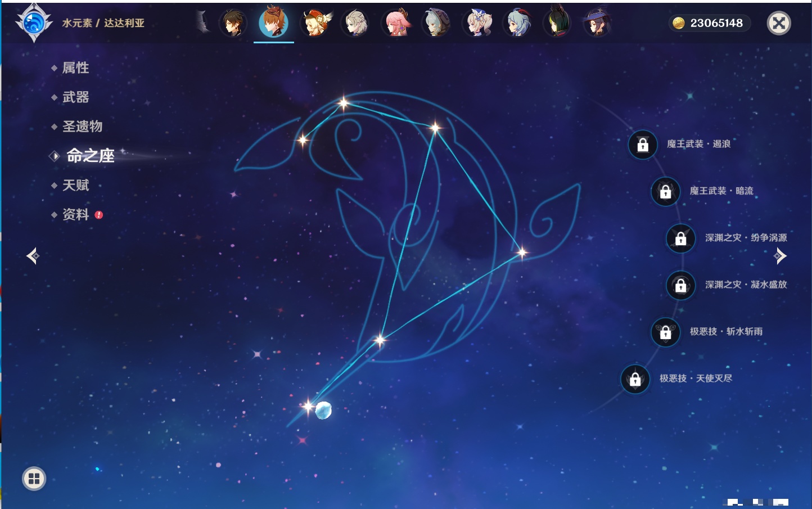Click the 水元素 / 达达利亚 character title
Image resolution: width=812 pixels, height=509 pixels.
click(x=103, y=23)
